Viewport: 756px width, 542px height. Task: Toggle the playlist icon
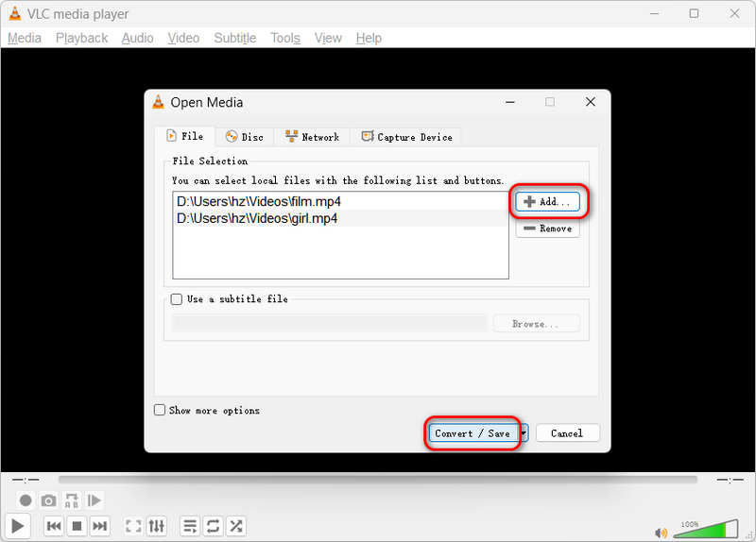[190, 526]
